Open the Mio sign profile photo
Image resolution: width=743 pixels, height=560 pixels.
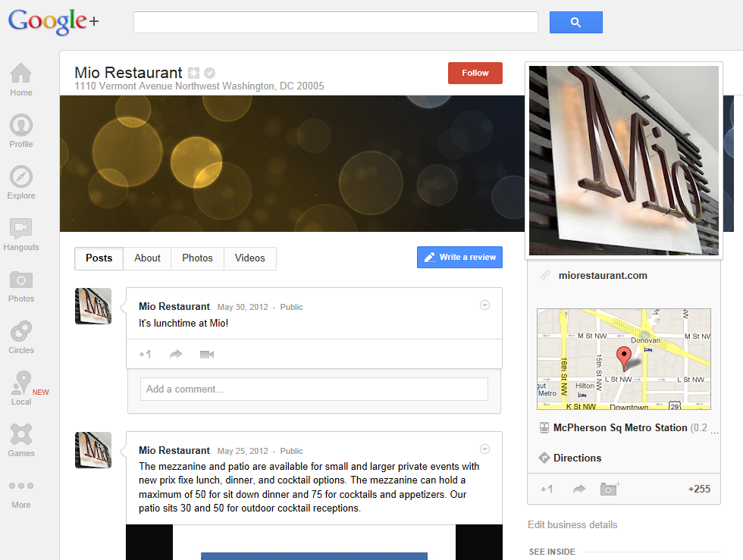tap(623, 160)
